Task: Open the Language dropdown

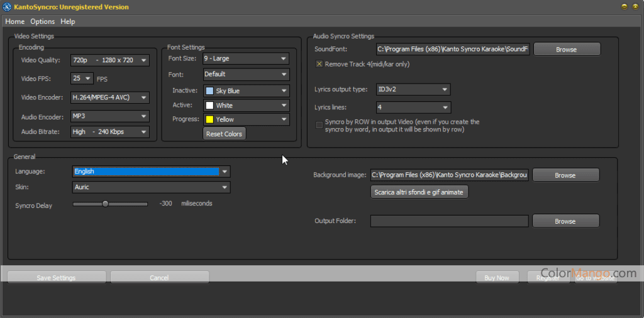Action: coord(151,172)
